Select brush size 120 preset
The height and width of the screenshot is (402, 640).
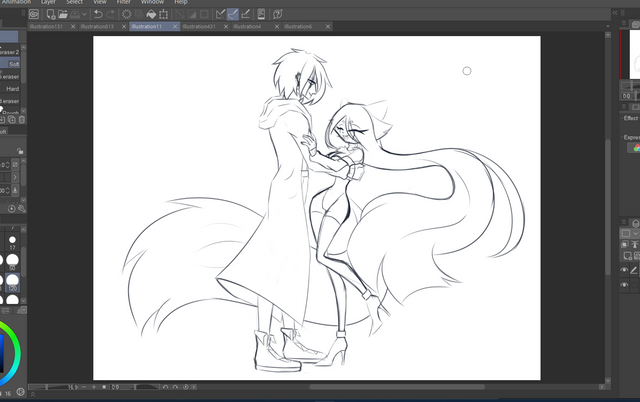click(x=12, y=282)
